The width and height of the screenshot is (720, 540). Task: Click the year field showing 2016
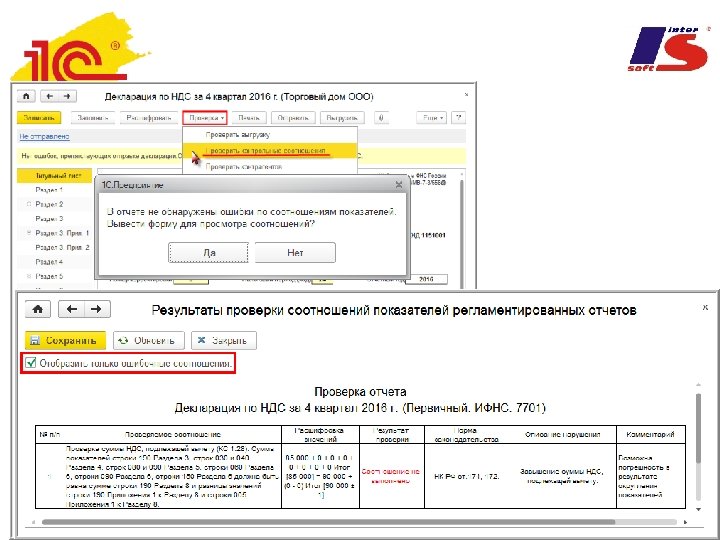pos(426,279)
